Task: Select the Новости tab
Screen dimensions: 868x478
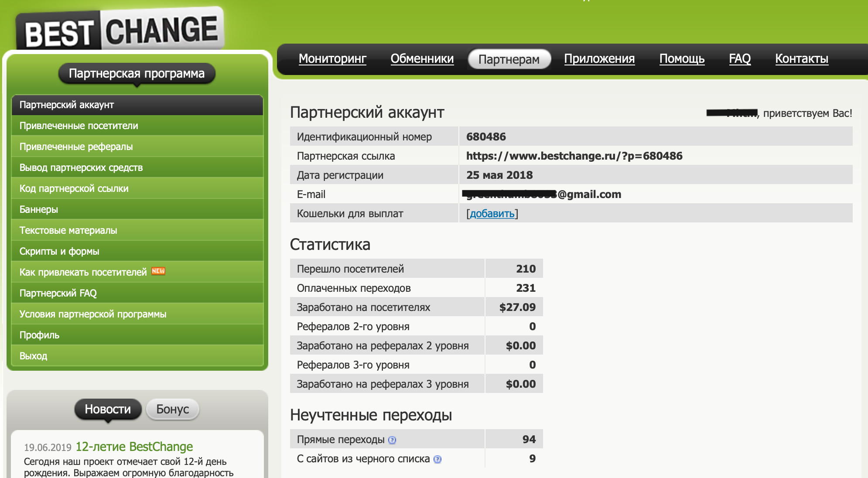Action: point(108,409)
